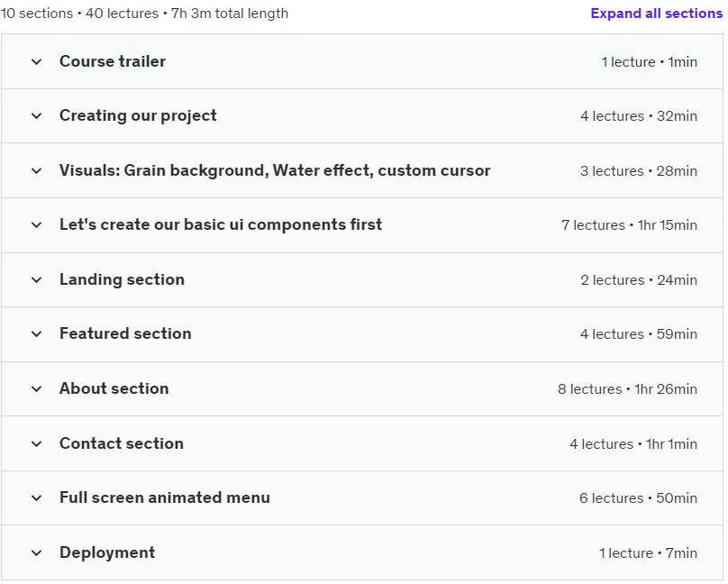Expand Landing section chevron icon
This screenshot has width=728, height=584.
pyautogui.click(x=36, y=280)
